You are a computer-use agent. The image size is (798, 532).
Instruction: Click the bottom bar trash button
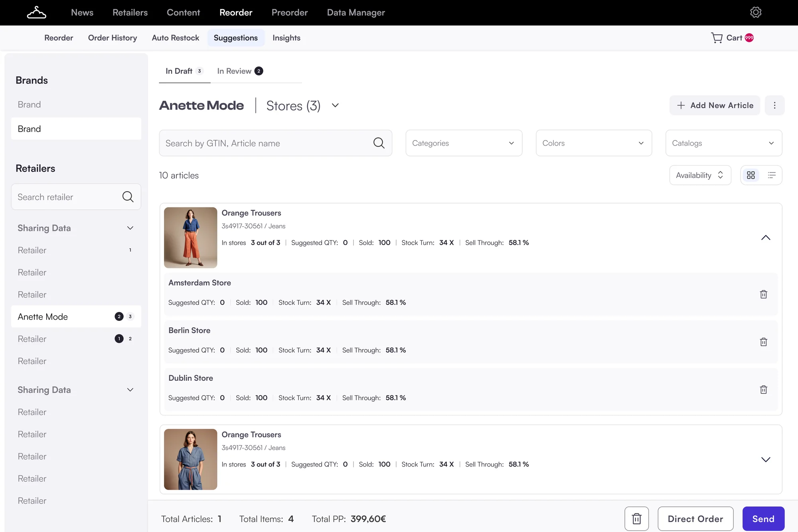pos(636,519)
